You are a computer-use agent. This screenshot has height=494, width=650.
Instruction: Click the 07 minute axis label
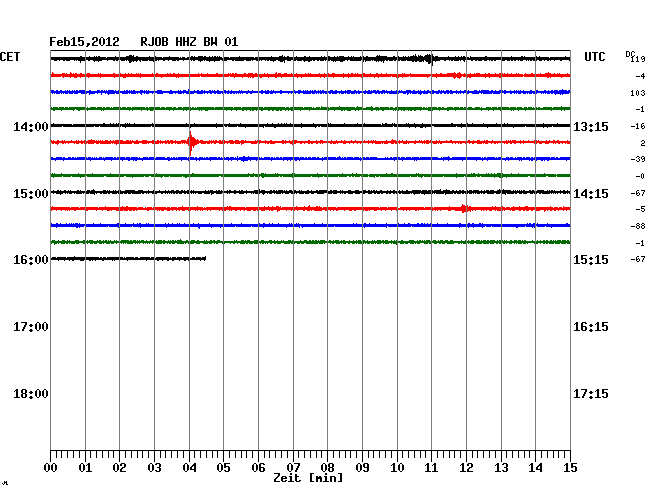(x=293, y=468)
